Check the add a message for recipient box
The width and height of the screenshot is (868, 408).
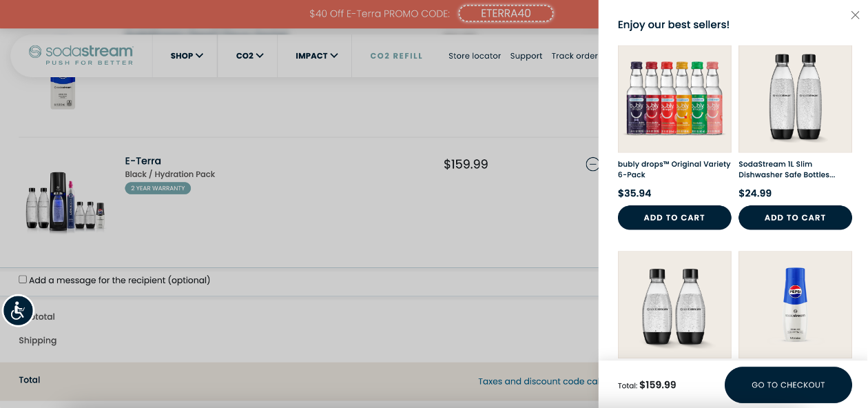point(23,279)
